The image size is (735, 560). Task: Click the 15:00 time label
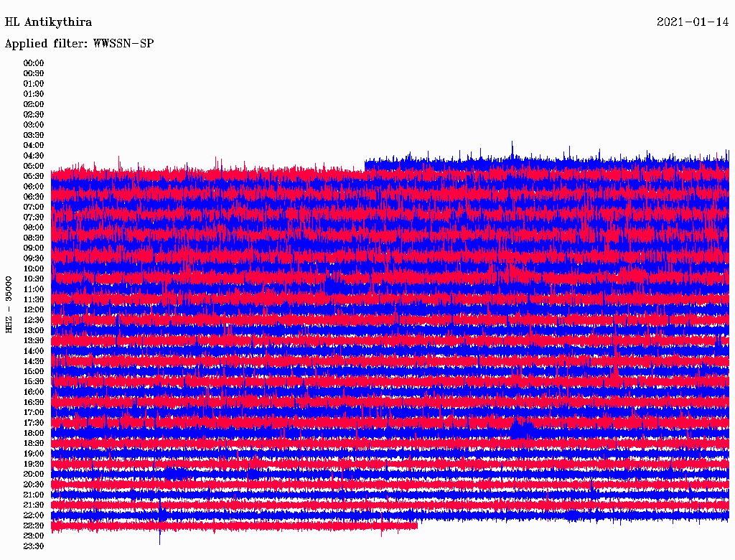pos(34,371)
